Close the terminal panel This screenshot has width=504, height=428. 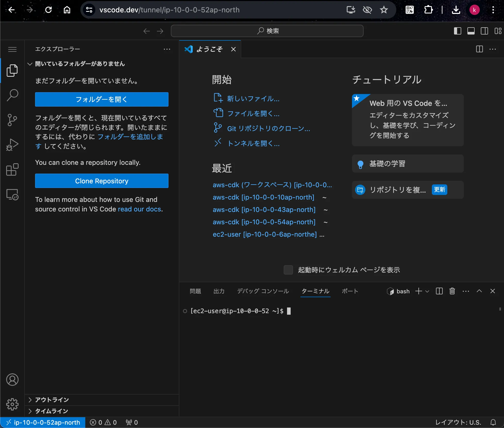pyautogui.click(x=493, y=291)
